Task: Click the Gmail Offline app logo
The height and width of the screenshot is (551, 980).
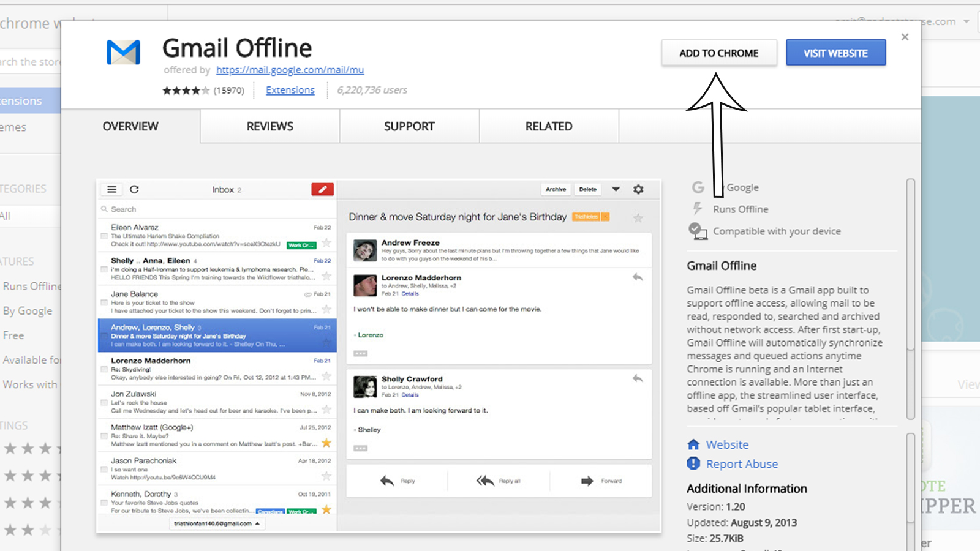Action: tap(123, 53)
